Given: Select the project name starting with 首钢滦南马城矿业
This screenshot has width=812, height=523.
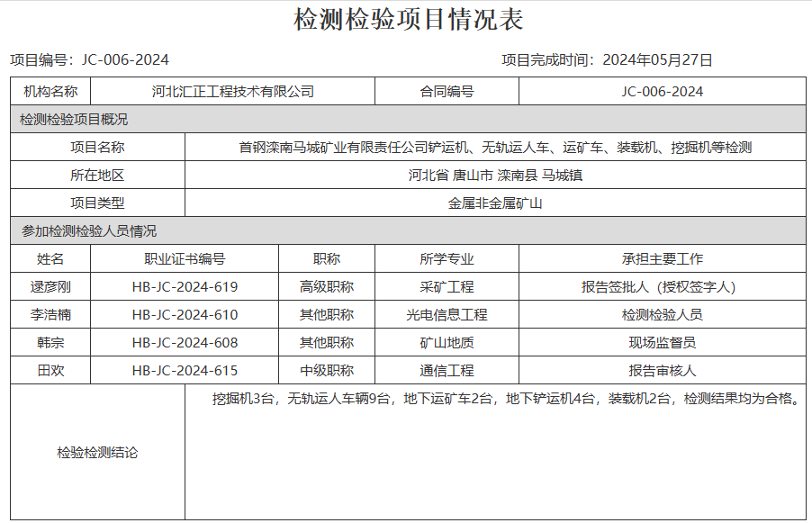Looking at the screenshot, I should coord(495,148).
